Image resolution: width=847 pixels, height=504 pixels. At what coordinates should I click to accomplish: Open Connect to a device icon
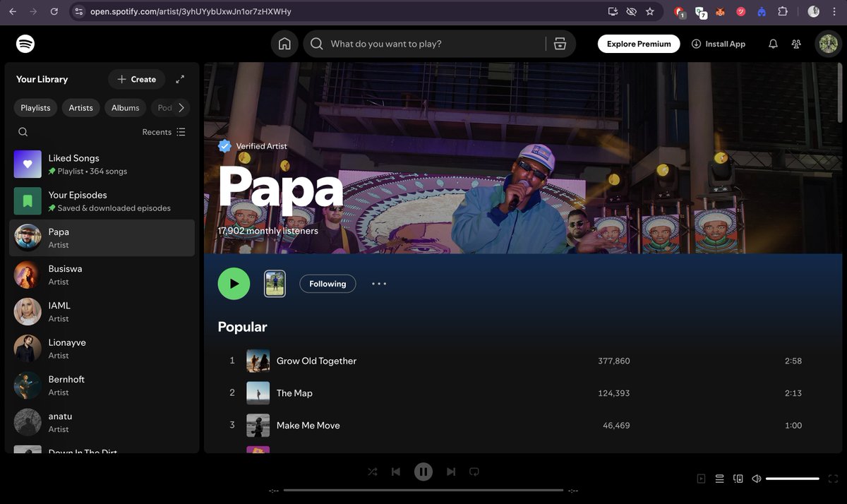(738, 479)
